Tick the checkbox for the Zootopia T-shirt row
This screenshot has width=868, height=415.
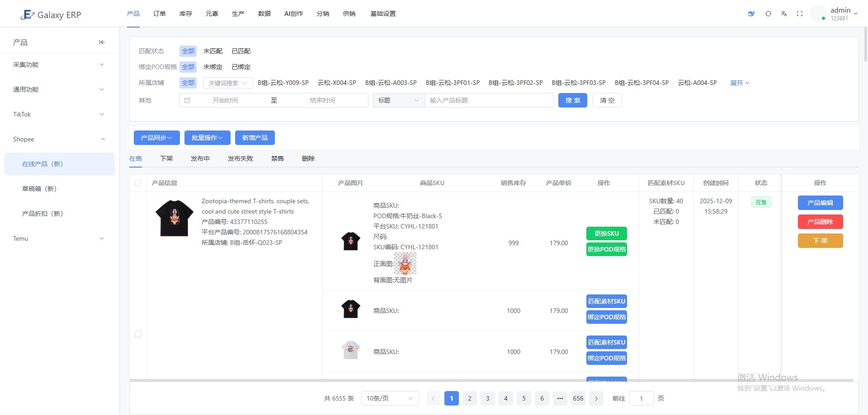pos(138,334)
